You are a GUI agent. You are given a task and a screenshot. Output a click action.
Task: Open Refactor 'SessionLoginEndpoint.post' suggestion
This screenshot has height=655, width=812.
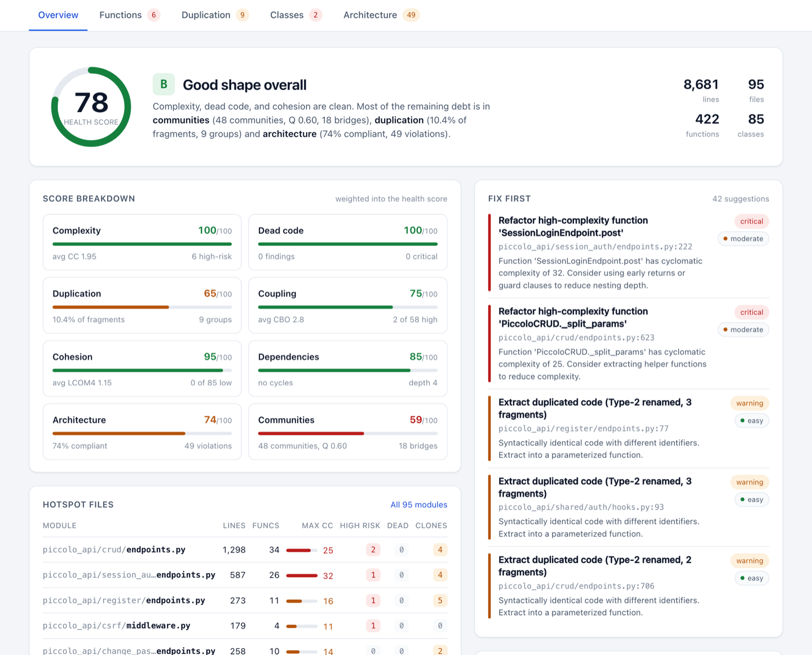coord(629,253)
